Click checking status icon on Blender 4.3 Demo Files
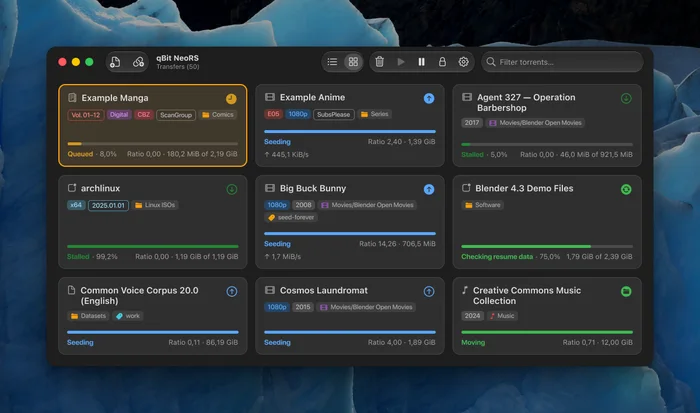The image size is (700, 413). [x=626, y=189]
